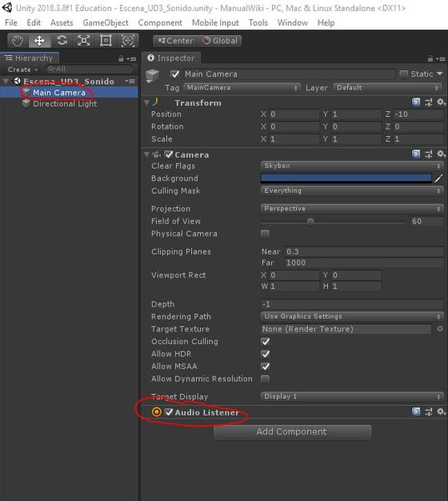Open the File menu
Screen dimensions: 448x501
(11, 23)
